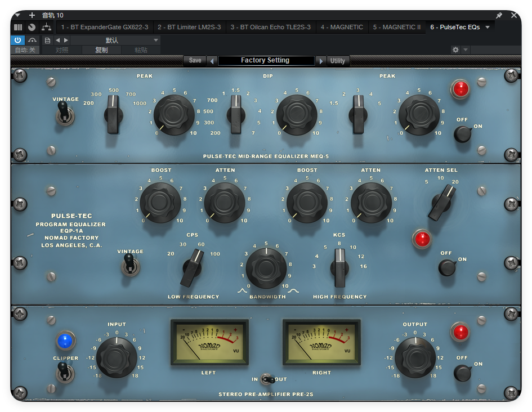Switch to BT Limiter LM2S-3 tab
Image resolution: width=532 pixels, height=412 pixels.
pos(189,27)
